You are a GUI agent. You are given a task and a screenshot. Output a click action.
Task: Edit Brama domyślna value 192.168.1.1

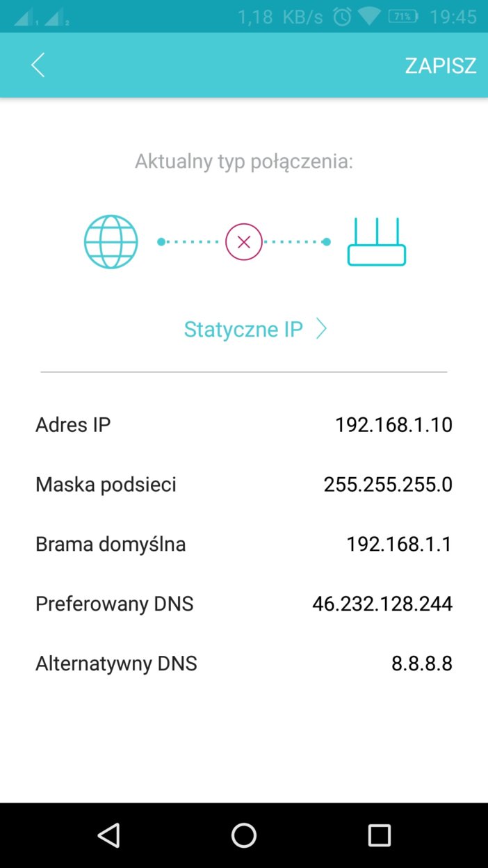pyautogui.click(x=399, y=544)
